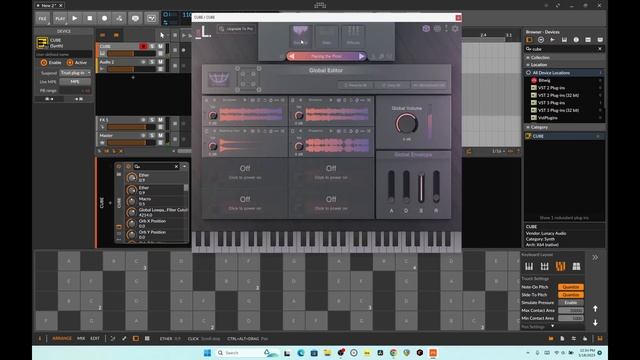Open the CUBE settings gear icon
This screenshot has height=360, width=640.
[x=455, y=29]
